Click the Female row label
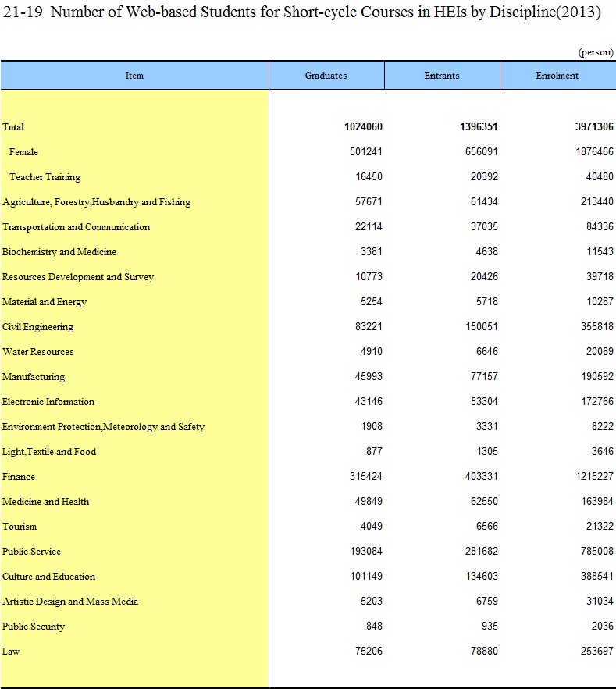The image size is (616, 689). pos(23,152)
